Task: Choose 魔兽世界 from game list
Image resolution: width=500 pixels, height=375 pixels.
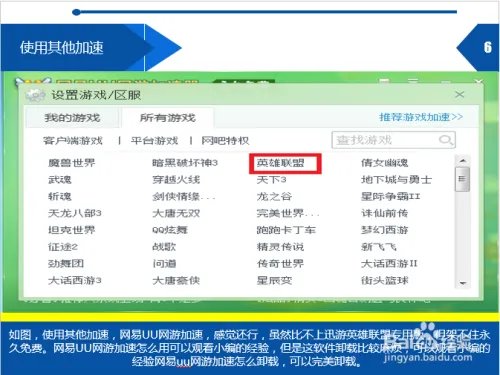Action: 72,163
